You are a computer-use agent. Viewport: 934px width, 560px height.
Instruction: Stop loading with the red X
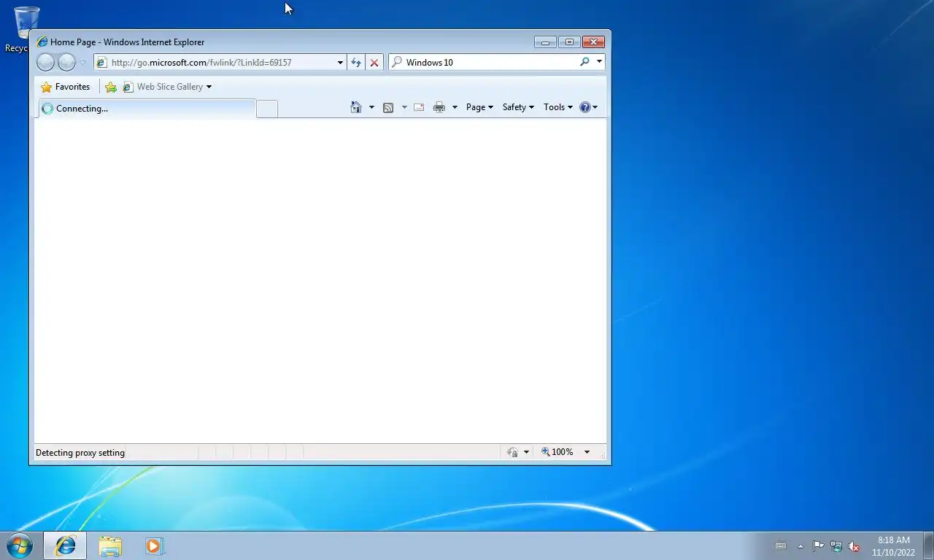[x=374, y=63]
